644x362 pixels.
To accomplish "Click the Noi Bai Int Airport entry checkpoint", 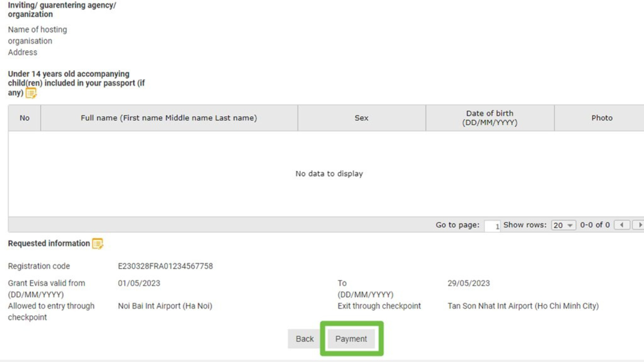I will (x=165, y=306).
